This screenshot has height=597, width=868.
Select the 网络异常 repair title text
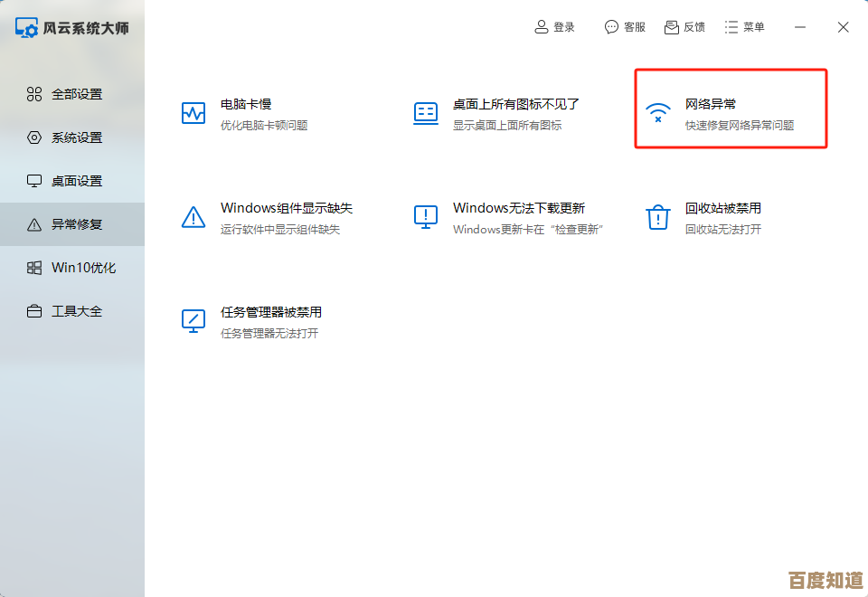coord(711,105)
